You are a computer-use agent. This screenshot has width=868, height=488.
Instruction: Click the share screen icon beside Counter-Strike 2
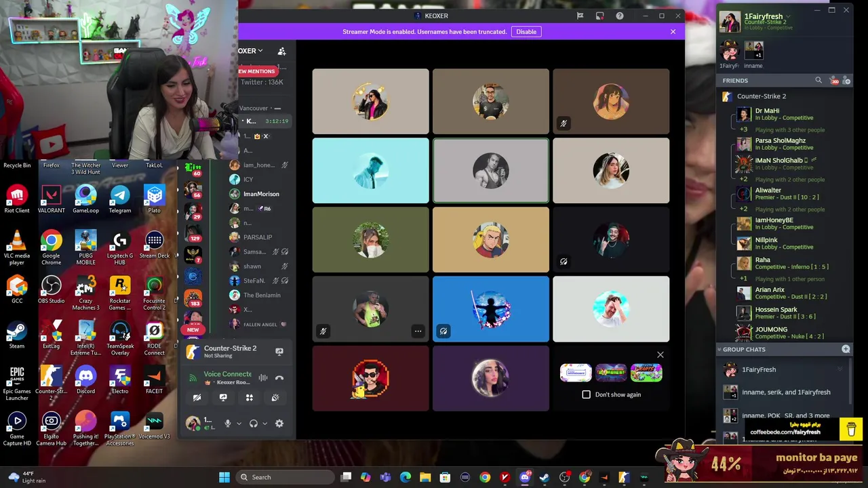(279, 351)
